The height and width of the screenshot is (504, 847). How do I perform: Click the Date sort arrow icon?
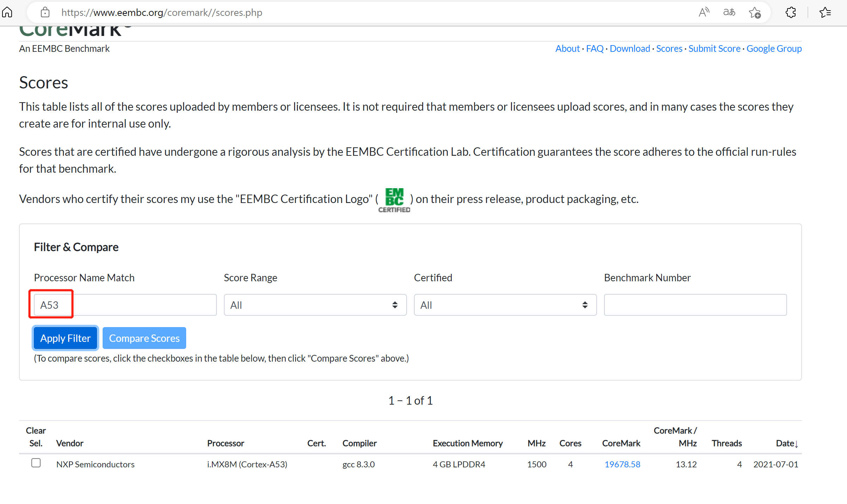coord(796,444)
